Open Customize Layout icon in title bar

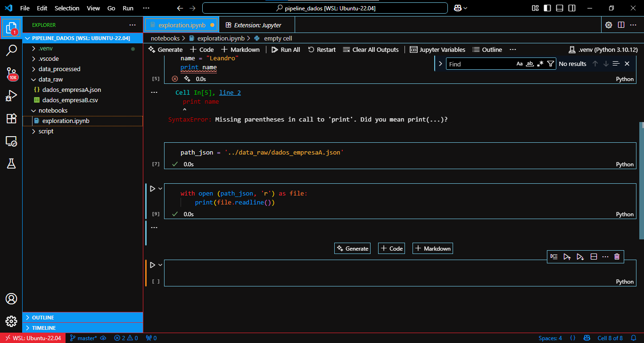point(535,8)
